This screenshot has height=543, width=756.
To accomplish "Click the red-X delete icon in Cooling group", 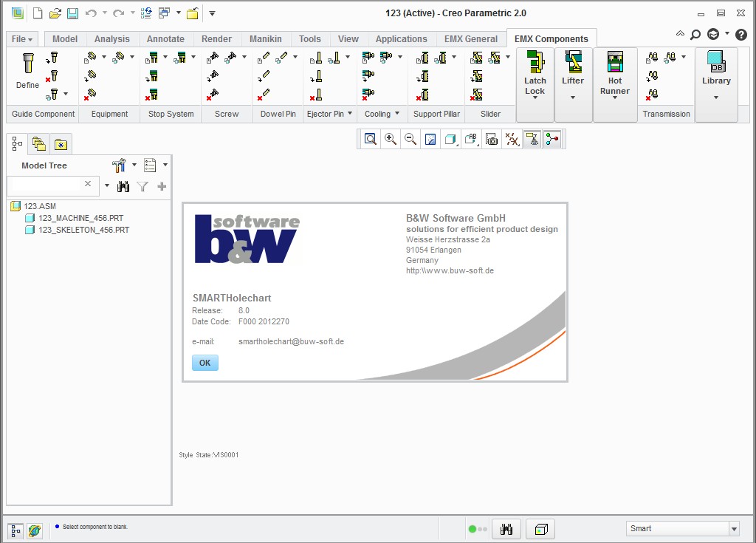I will (368, 94).
